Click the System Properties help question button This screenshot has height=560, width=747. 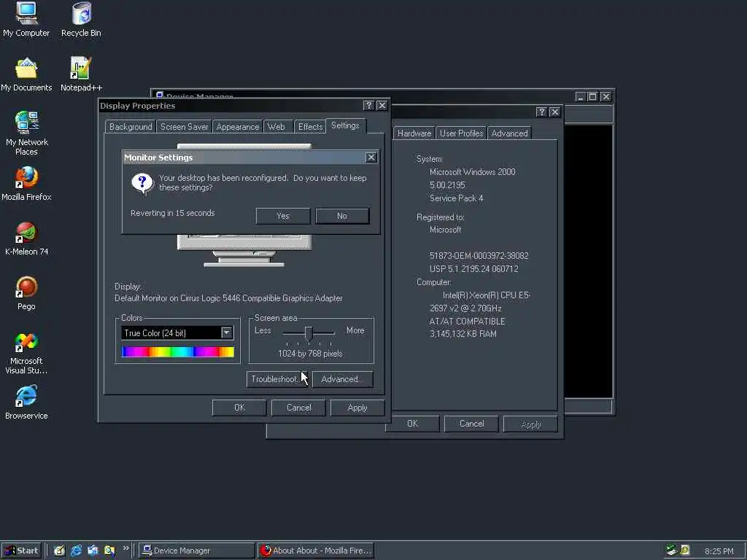tap(541, 112)
